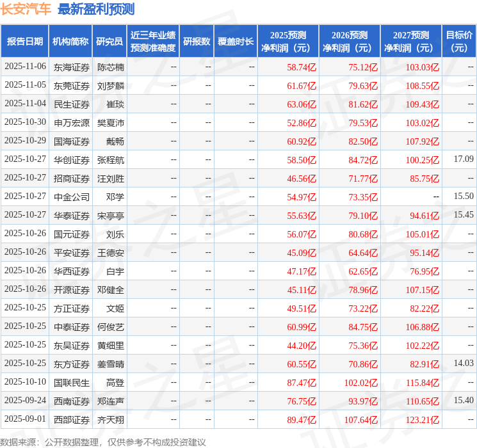Click analyst name 张程航
The image size is (477, 448).
[111, 160]
